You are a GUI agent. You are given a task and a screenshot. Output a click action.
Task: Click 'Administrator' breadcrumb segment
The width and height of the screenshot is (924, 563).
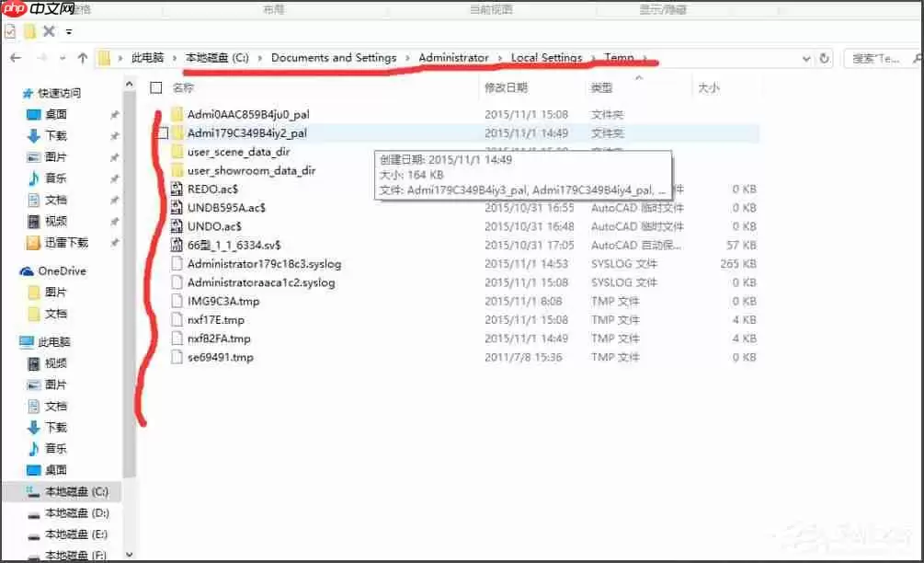click(454, 58)
